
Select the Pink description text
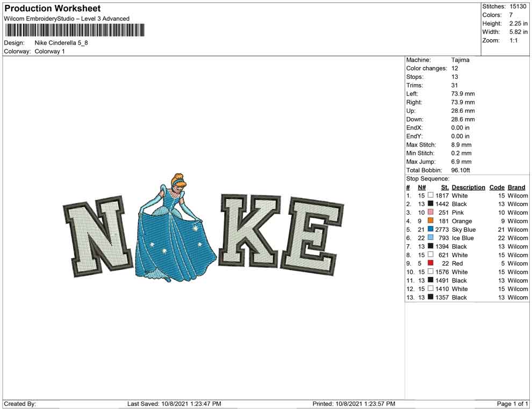click(458, 213)
